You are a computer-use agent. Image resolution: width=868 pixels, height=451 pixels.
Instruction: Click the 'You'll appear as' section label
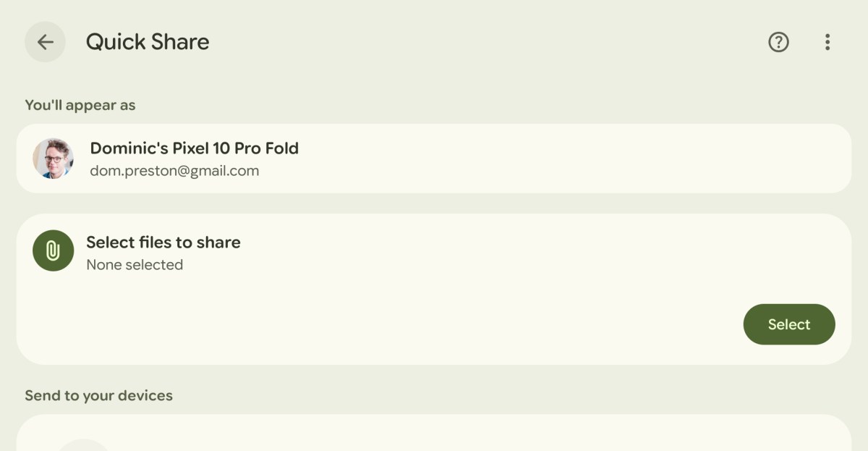80,105
